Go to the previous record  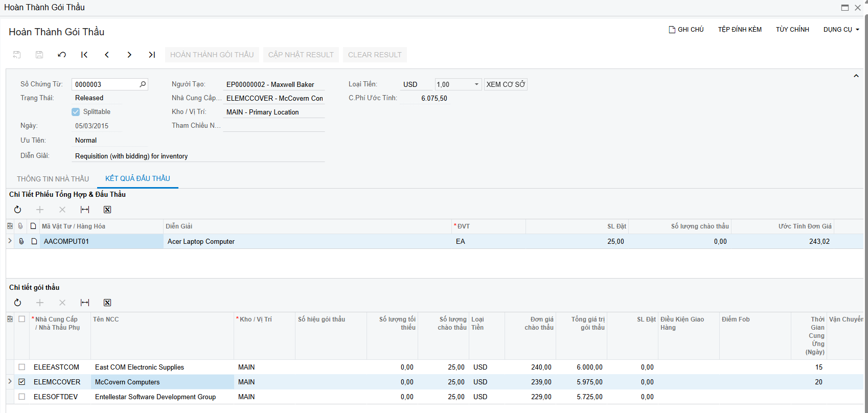(x=107, y=55)
